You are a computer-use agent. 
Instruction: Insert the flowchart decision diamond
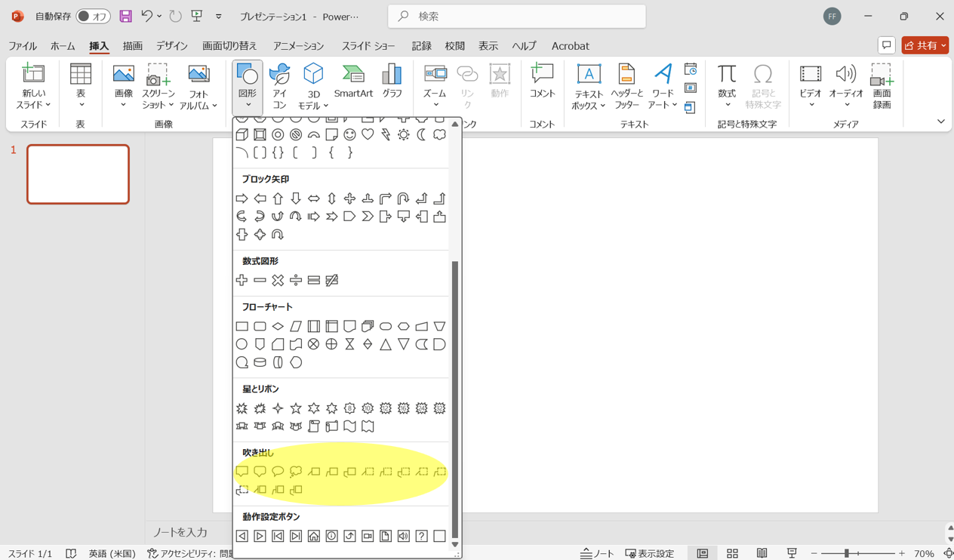(x=278, y=327)
